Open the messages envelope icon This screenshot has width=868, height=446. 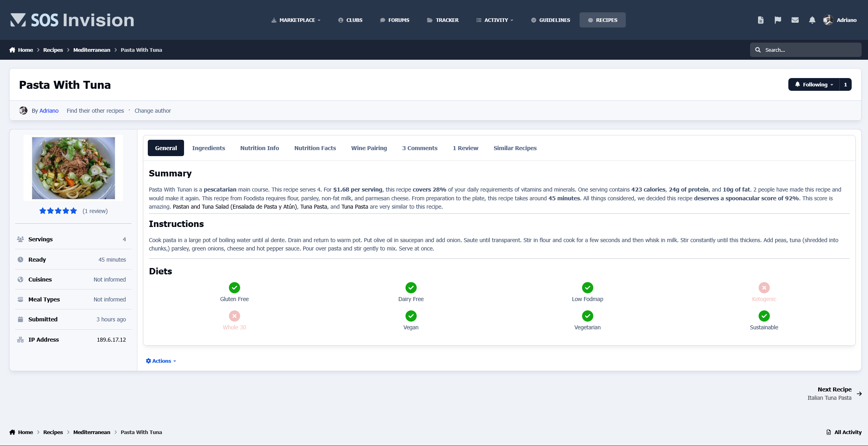[x=795, y=20]
